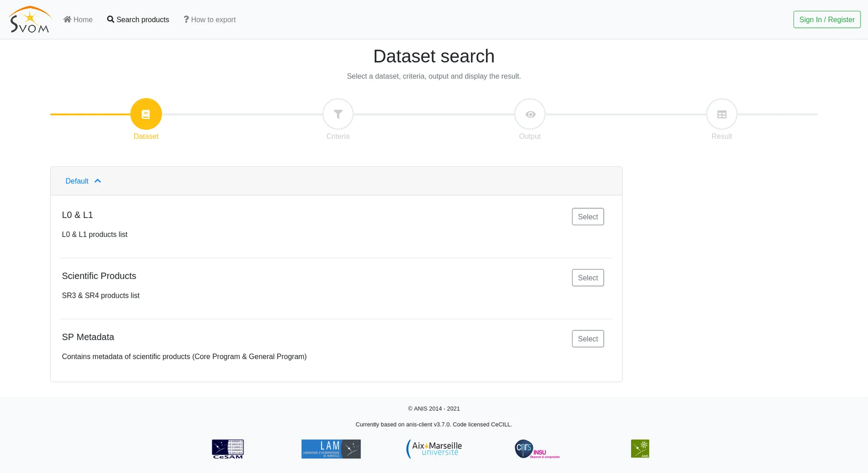Click the Criteria step label
This screenshot has height=473, width=868.
tap(338, 136)
